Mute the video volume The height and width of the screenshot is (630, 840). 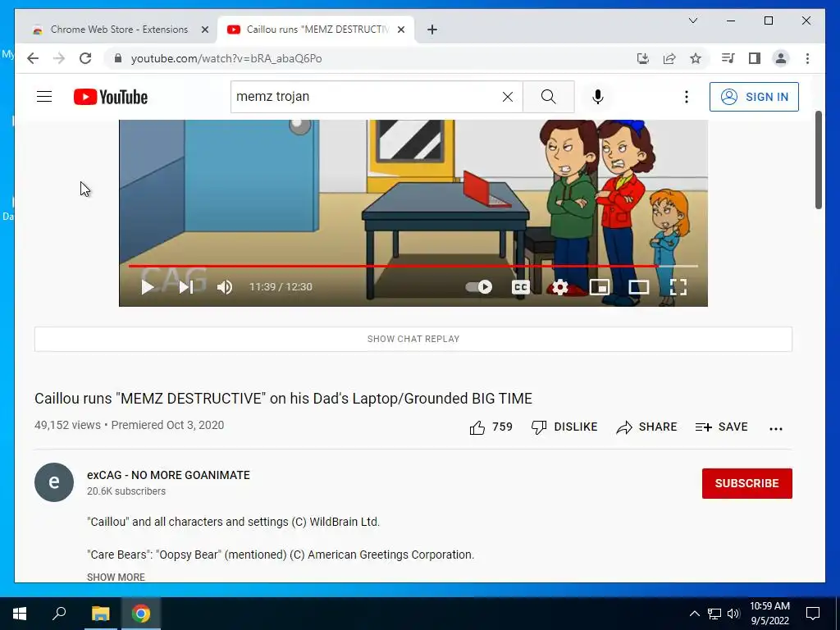pos(225,287)
